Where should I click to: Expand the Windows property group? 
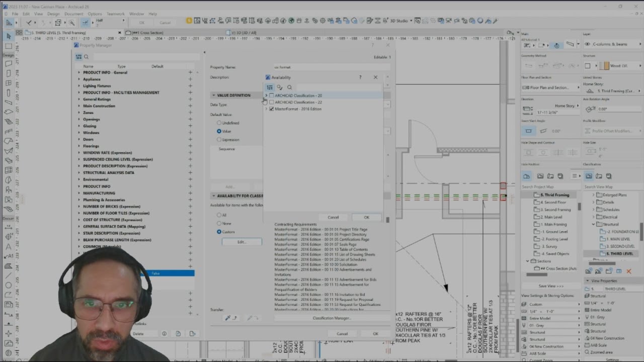[79, 133]
